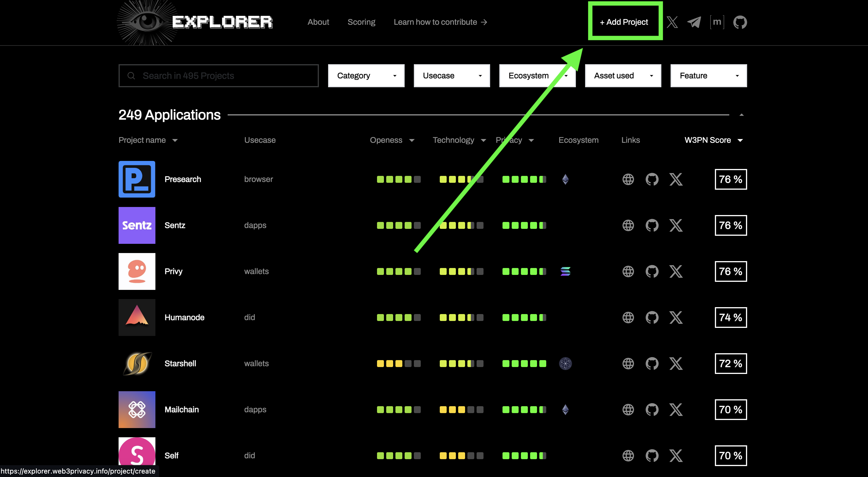This screenshot has height=477, width=868.
Task: Open Humanode GitHub icon
Action: point(652,318)
